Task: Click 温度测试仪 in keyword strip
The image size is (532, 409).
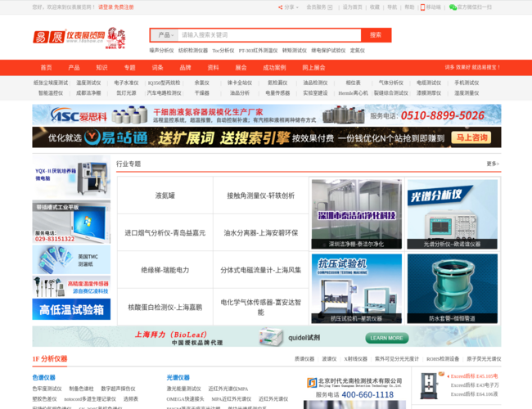Action: tap(88, 83)
